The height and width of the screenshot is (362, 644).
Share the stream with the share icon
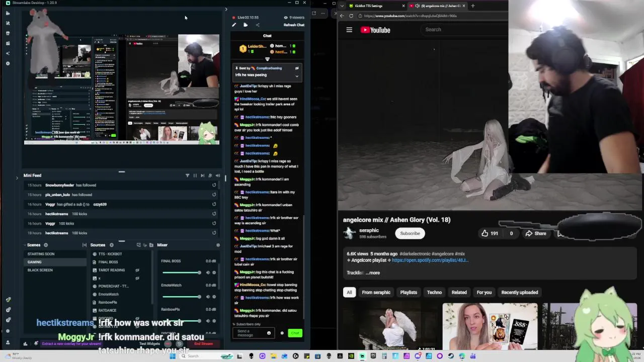(258, 25)
